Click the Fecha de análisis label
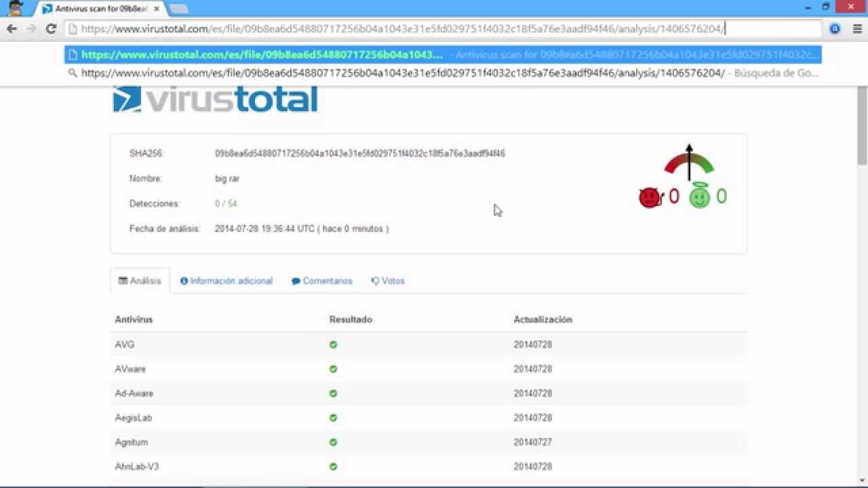 click(x=165, y=229)
